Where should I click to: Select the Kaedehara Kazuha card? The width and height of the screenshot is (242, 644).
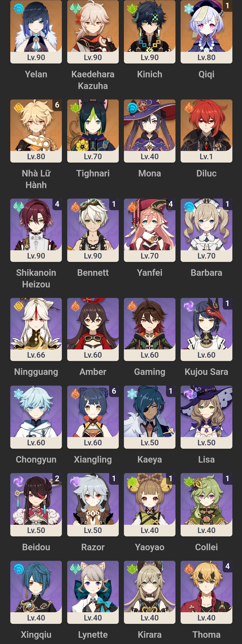coord(93,32)
